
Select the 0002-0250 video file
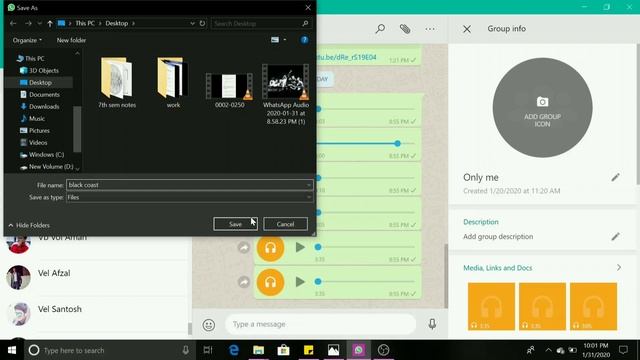pyautogui.click(x=229, y=90)
